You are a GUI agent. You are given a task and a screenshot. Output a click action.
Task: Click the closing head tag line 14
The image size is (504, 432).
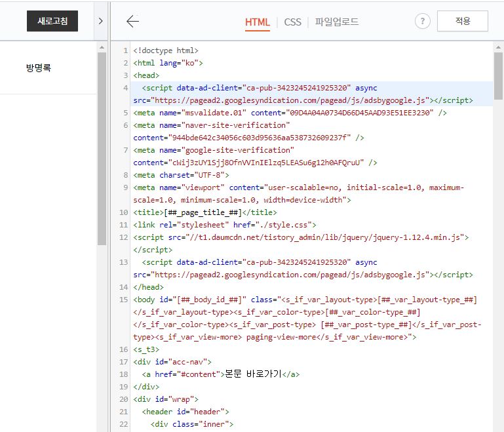(149, 287)
